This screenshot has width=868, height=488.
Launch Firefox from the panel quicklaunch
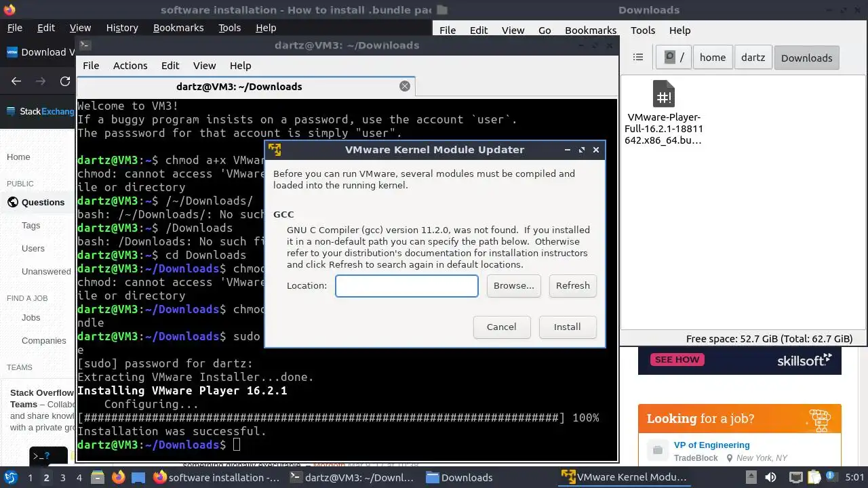click(118, 477)
